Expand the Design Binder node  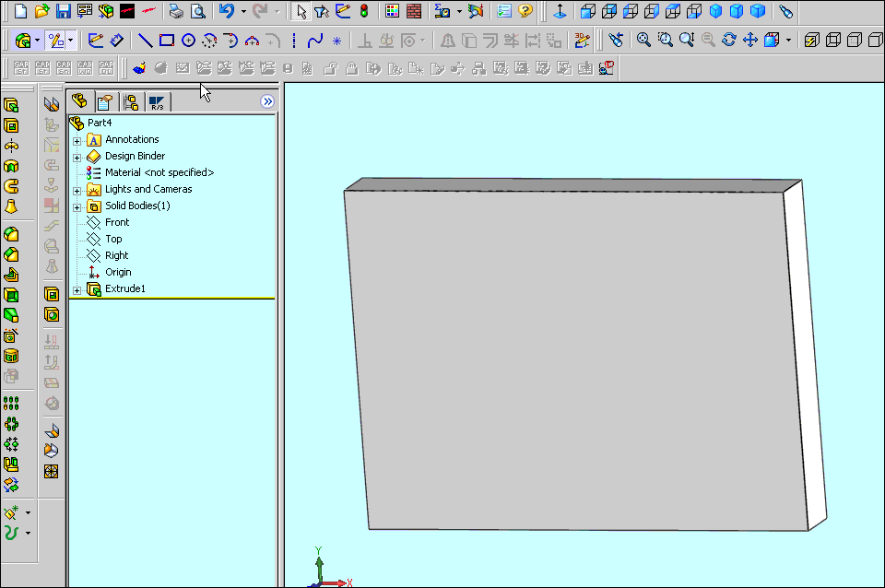pyautogui.click(x=77, y=158)
